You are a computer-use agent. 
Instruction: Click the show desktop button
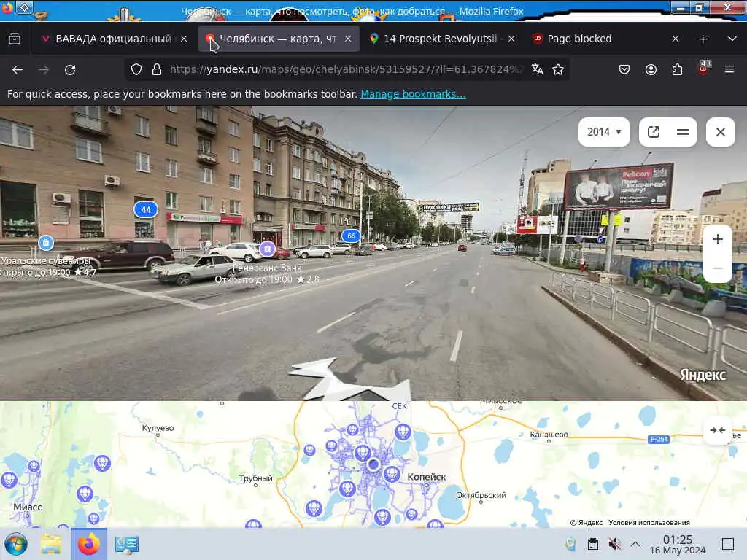[x=728, y=544]
